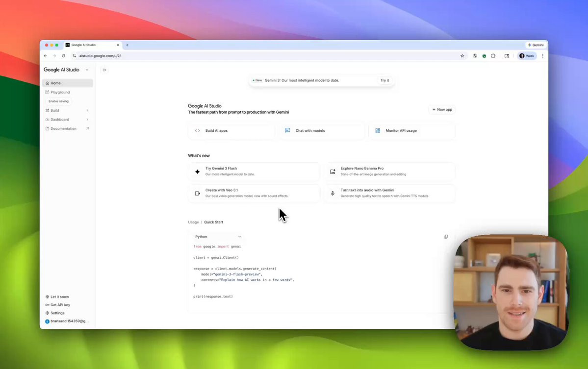Click Get API key
The width and height of the screenshot is (588, 369).
(x=57, y=305)
